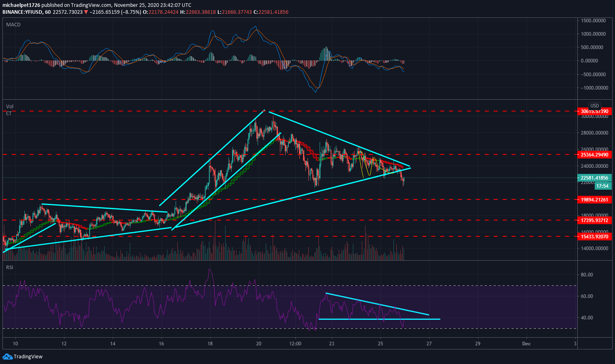615x364 pixels.
Task: Click the 19894.21261 red price label
Action: 594,199
